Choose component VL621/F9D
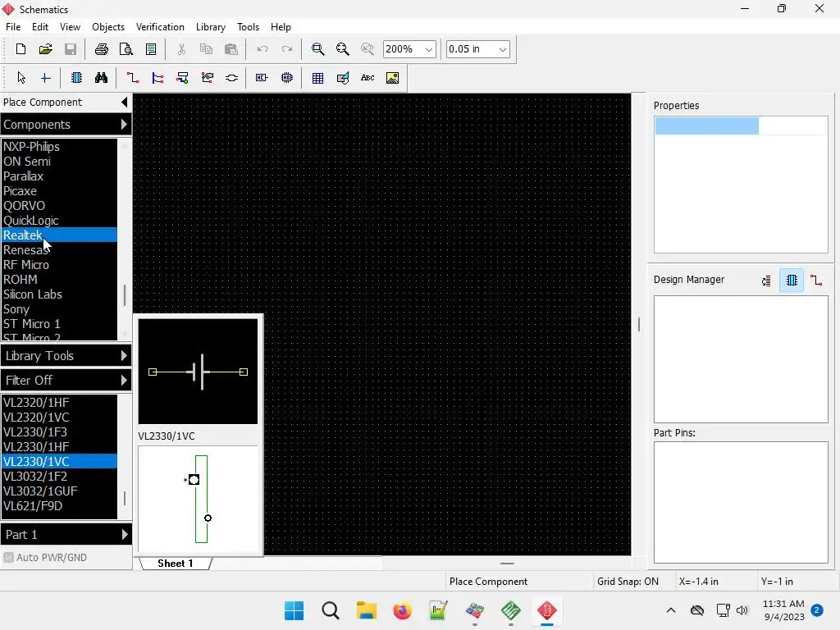 pyautogui.click(x=59, y=505)
